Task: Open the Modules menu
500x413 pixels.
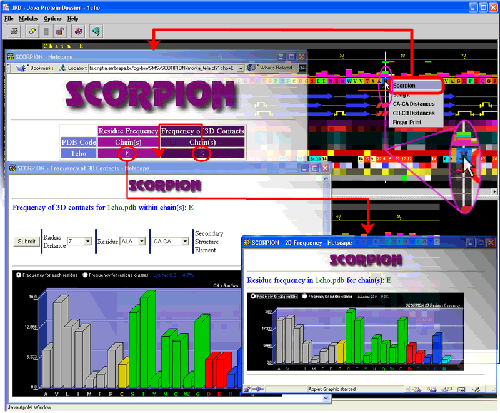Action: [x=28, y=19]
